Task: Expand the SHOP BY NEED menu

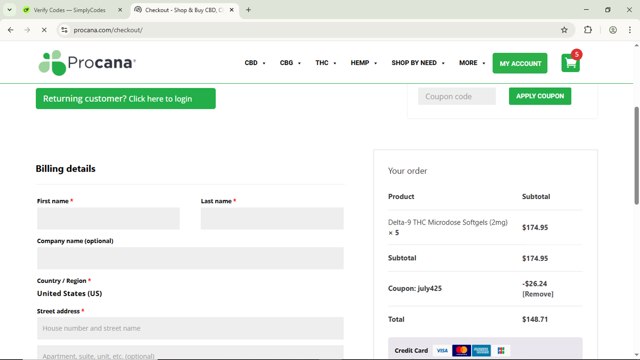Action: (x=418, y=63)
